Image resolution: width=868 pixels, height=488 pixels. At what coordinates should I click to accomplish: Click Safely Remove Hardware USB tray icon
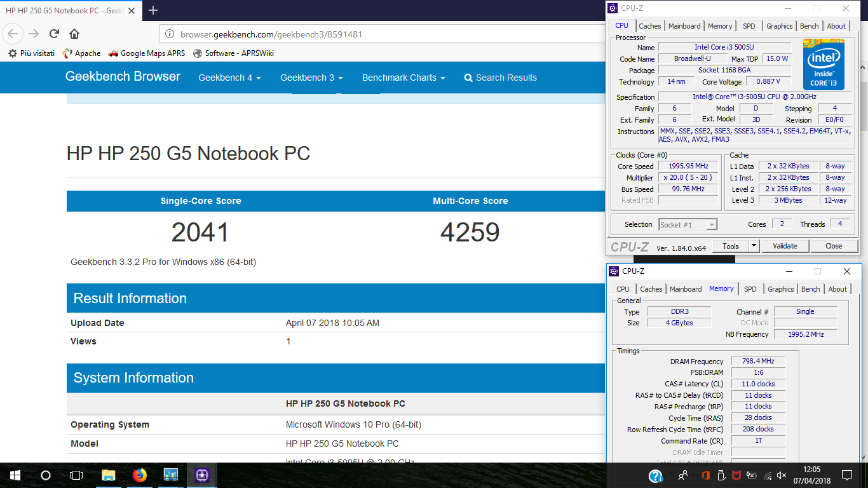[x=721, y=475]
